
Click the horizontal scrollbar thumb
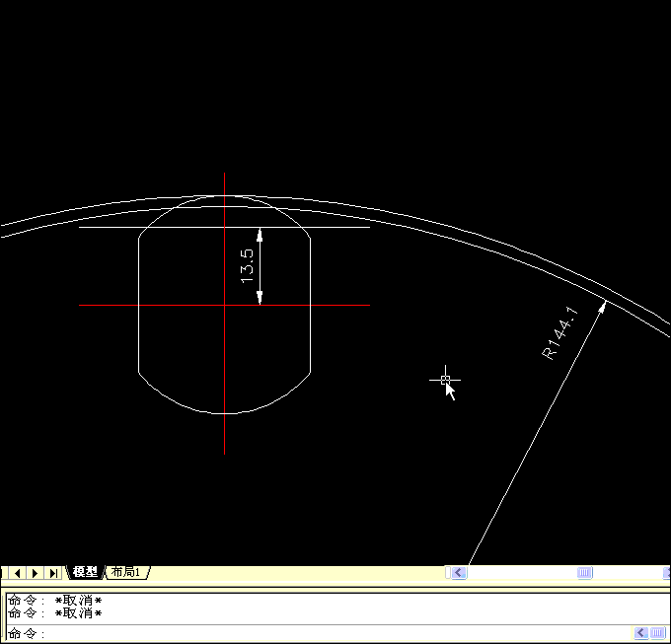point(584,573)
